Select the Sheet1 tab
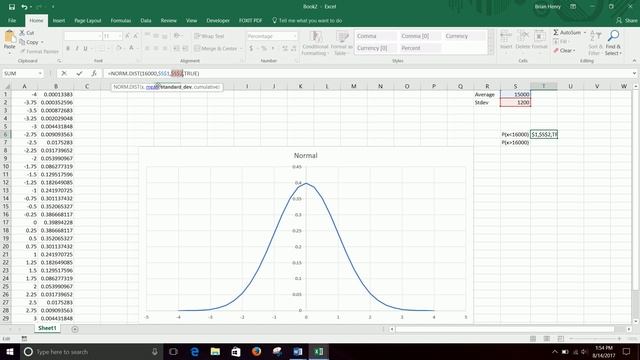This screenshot has width=640, height=360. pos(47,328)
